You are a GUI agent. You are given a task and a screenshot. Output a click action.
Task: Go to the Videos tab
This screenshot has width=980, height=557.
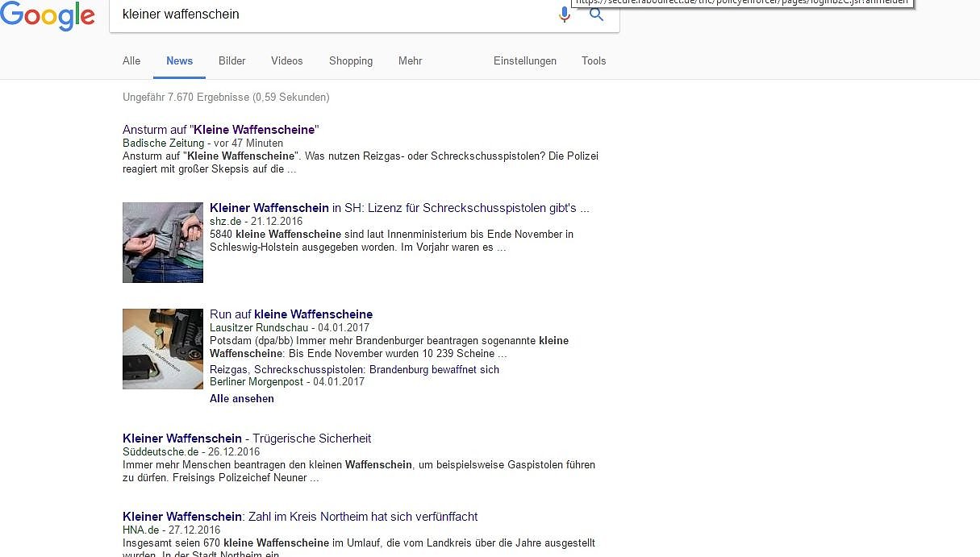click(x=286, y=61)
